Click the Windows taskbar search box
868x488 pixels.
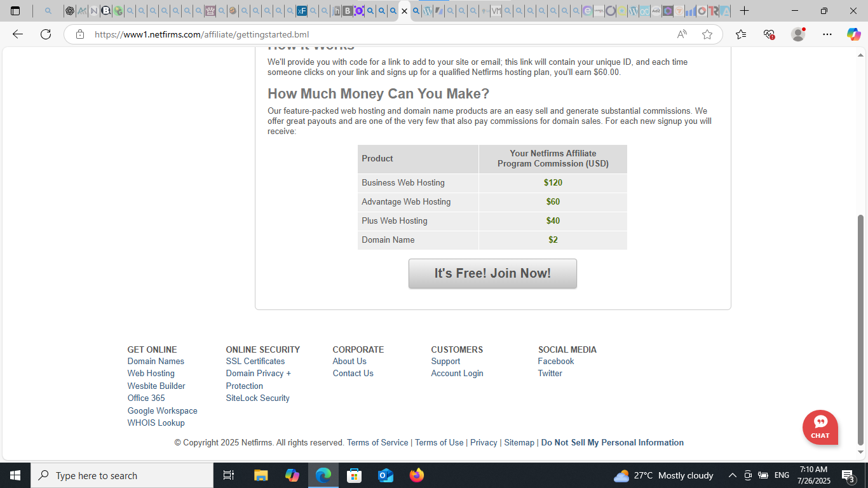point(122,475)
